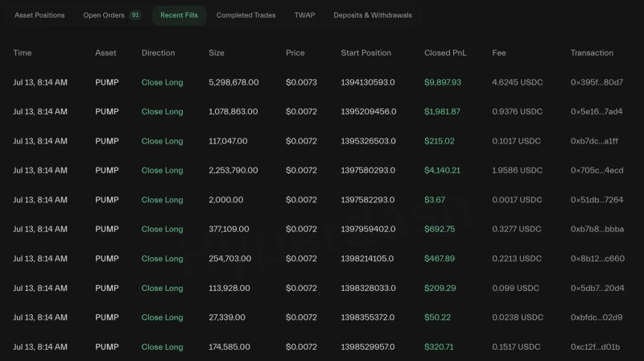The image size is (644, 361).
Task: Open transaction link ending in c660
Action: 597,259
